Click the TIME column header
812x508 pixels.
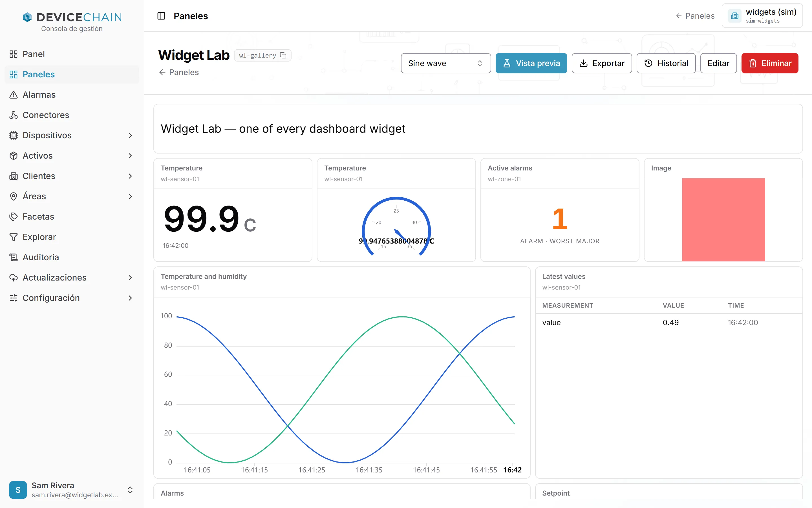(736, 305)
